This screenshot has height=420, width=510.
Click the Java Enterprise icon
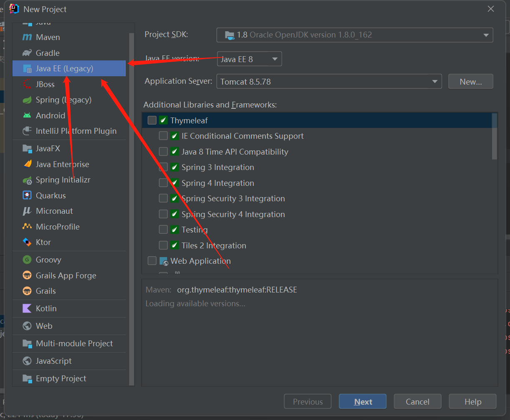pos(27,164)
